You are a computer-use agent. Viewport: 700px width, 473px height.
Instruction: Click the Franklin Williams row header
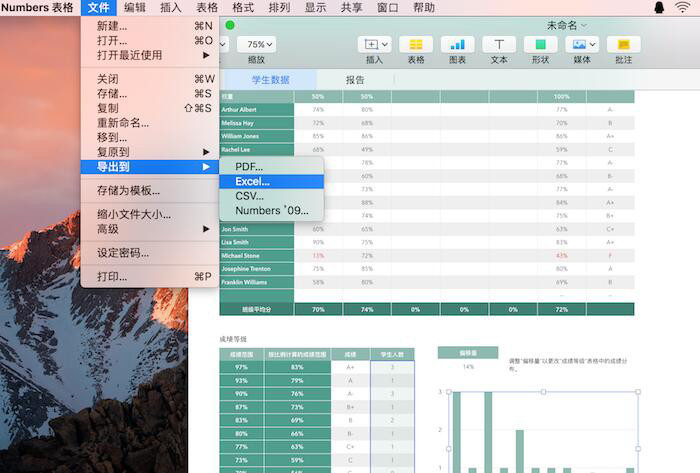coord(257,282)
